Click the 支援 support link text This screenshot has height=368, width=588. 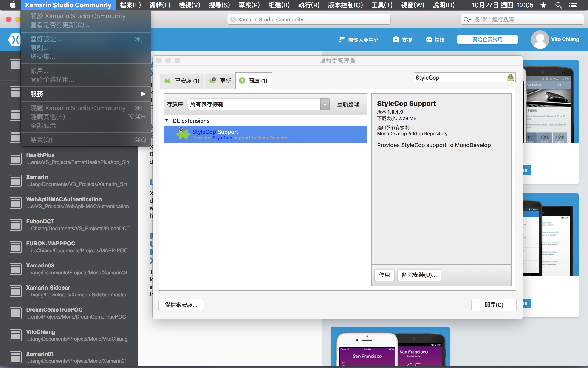point(407,40)
